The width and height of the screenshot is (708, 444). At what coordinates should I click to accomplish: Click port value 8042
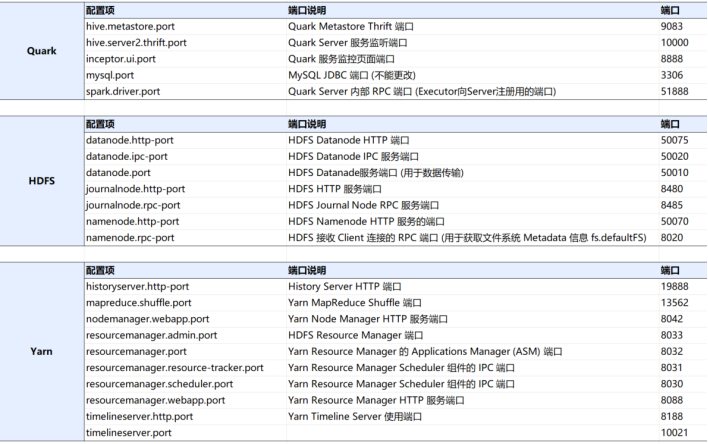pyautogui.click(x=683, y=319)
